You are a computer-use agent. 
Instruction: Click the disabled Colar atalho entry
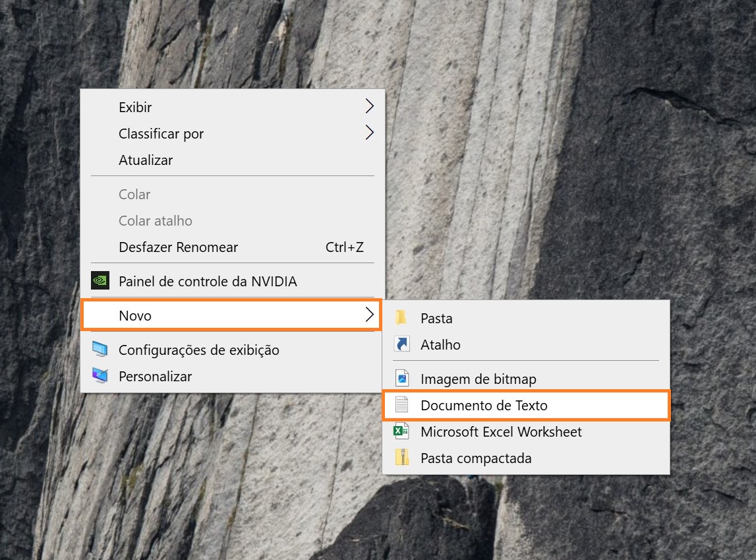coord(156,221)
